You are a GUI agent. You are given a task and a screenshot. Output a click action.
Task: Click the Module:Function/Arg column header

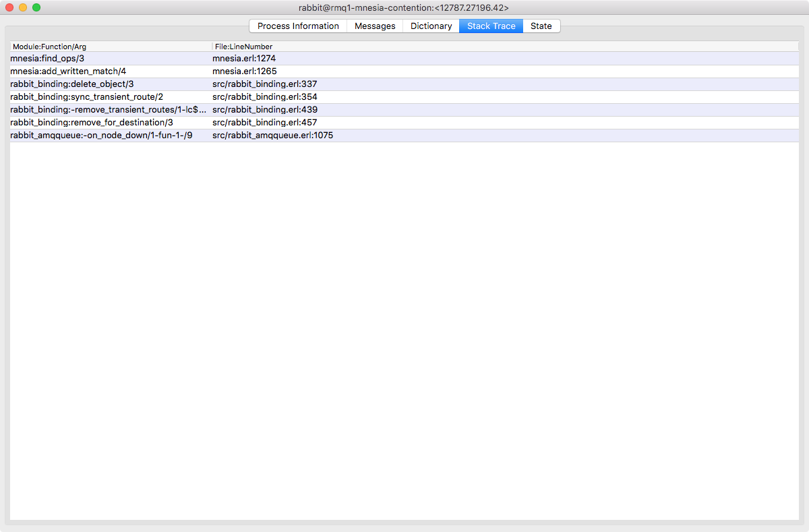tap(111, 47)
